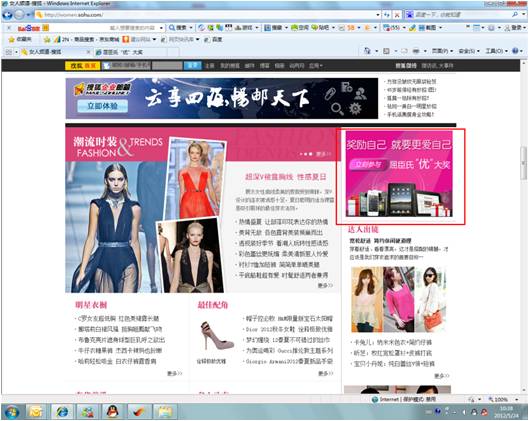Click the 立即体验 button on mail banner

[x=103, y=106]
